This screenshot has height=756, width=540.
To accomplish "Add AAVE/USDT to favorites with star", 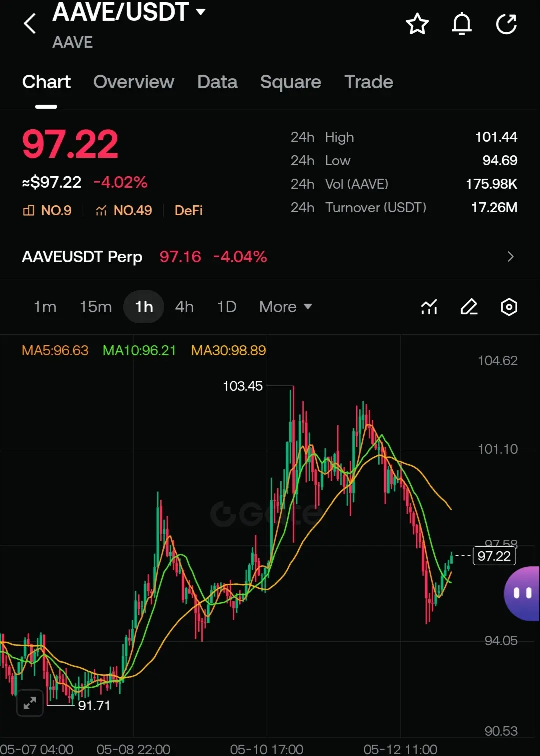I will tap(417, 24).
